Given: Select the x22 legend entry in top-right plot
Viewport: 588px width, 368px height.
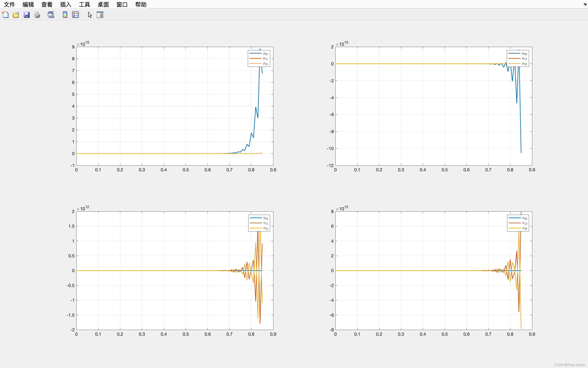Looking at the screenshot, I should point(518,64).
